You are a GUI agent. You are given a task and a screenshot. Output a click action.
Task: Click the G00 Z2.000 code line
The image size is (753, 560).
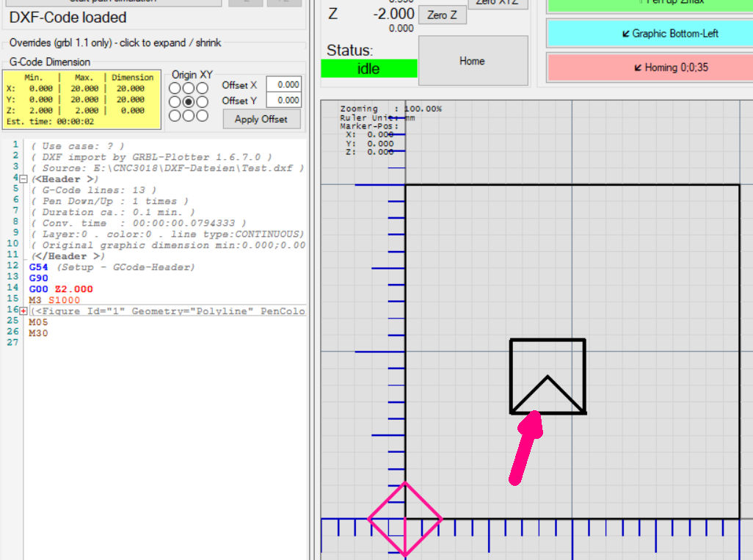[x=61, y=289]
